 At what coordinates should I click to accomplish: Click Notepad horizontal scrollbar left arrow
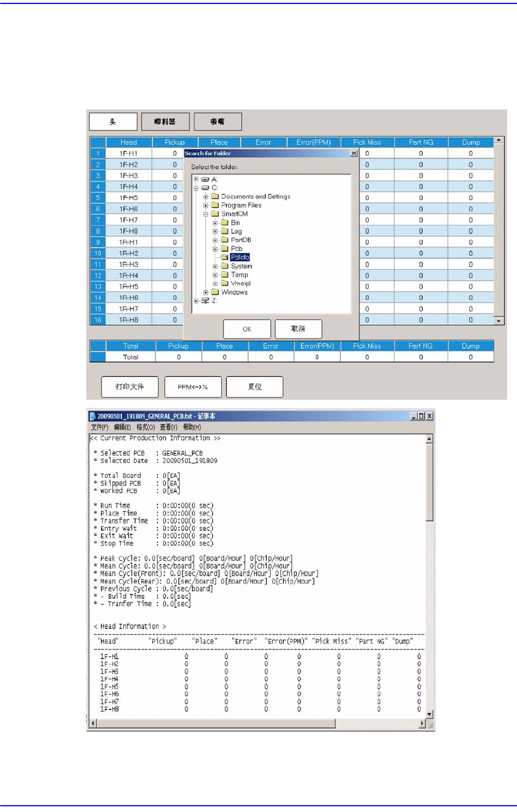(93, 724)
